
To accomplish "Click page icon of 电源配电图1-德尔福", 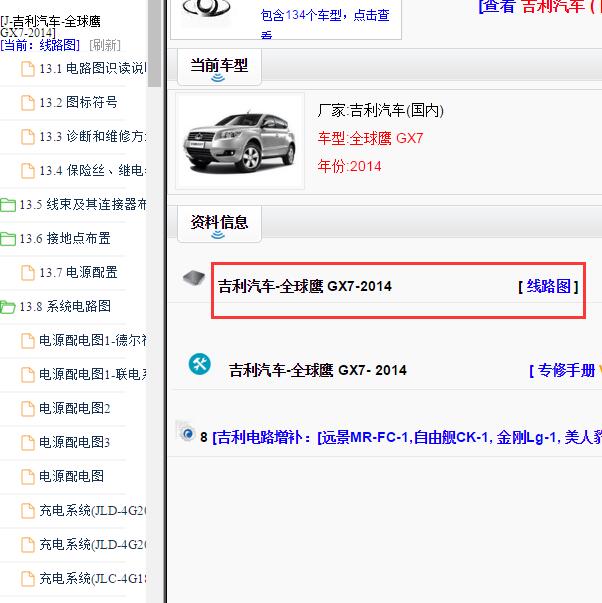I will (x=27, y=341).
